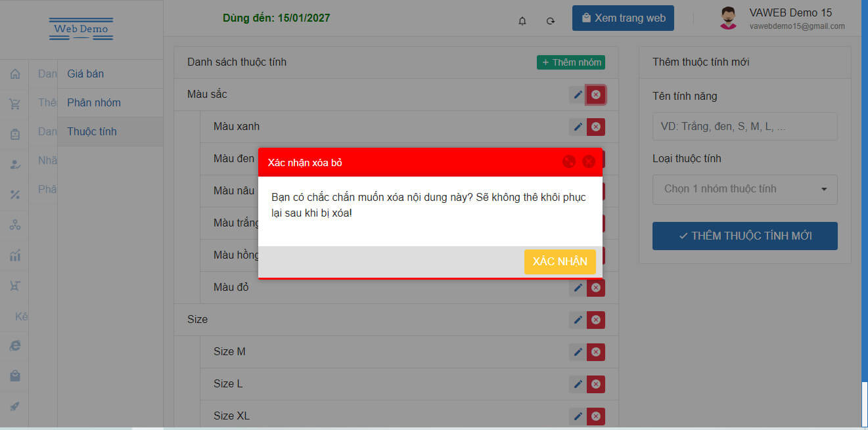Close the delete confirmation dialog
Image resolution: width=868 pixels, height=430 pixels.
pyautogui.click(x=589, y=161)
